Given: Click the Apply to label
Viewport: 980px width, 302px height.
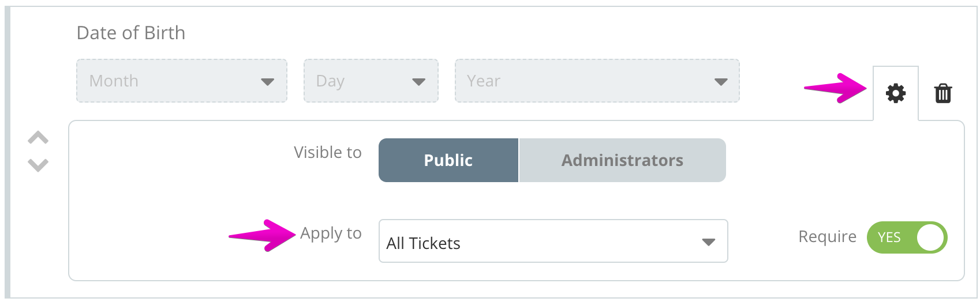Looking at the screenshot, I should (331, 233).
